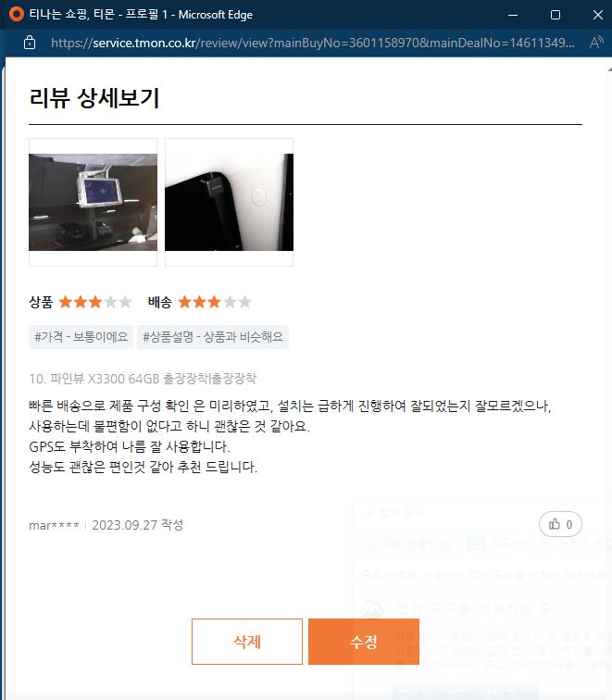Click the tmon review URL address field
This screenshot has width=612, height=700.
312,43
